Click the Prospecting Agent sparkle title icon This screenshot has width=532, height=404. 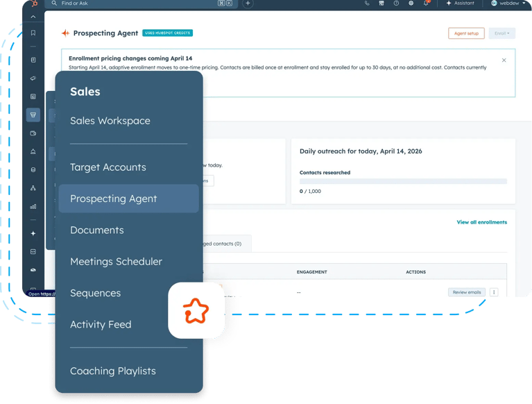(x=65, y=33)
